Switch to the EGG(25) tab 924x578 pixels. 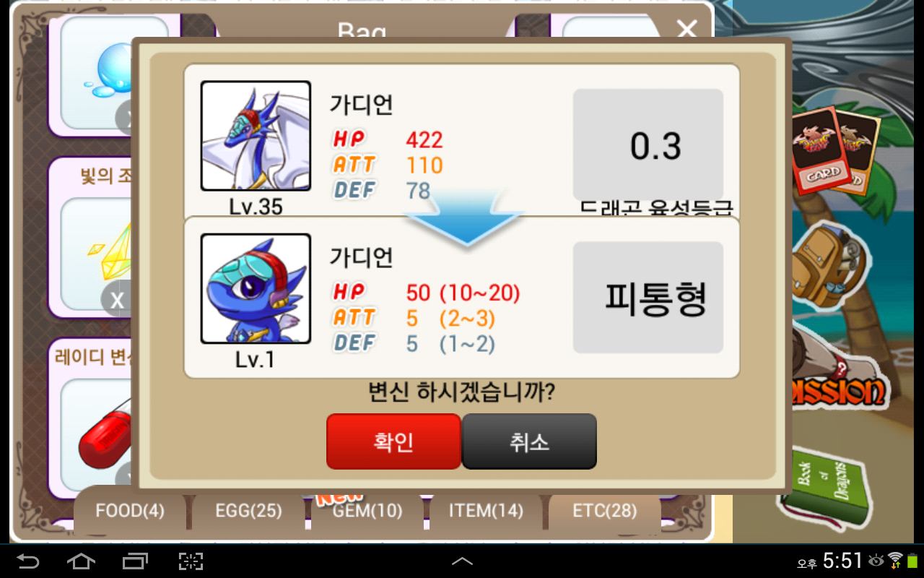tap(248, 511)
